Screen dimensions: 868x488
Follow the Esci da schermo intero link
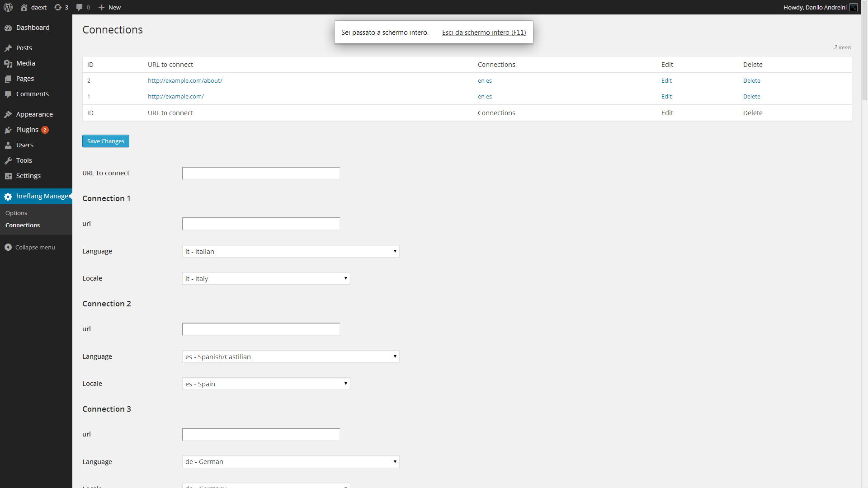coord(484,32)
